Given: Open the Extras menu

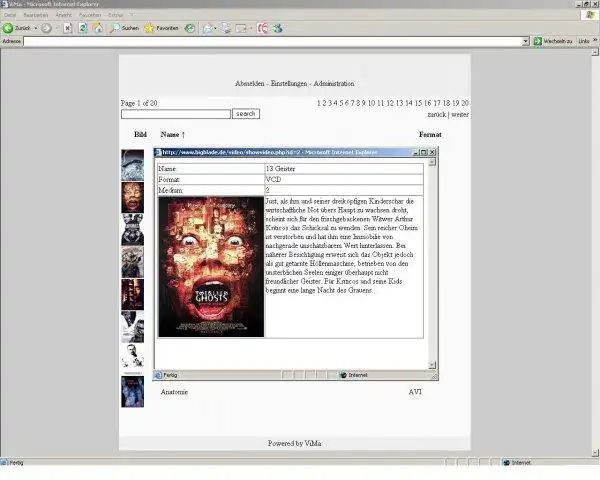Looking at the screenshot, I should coord(115,15).
